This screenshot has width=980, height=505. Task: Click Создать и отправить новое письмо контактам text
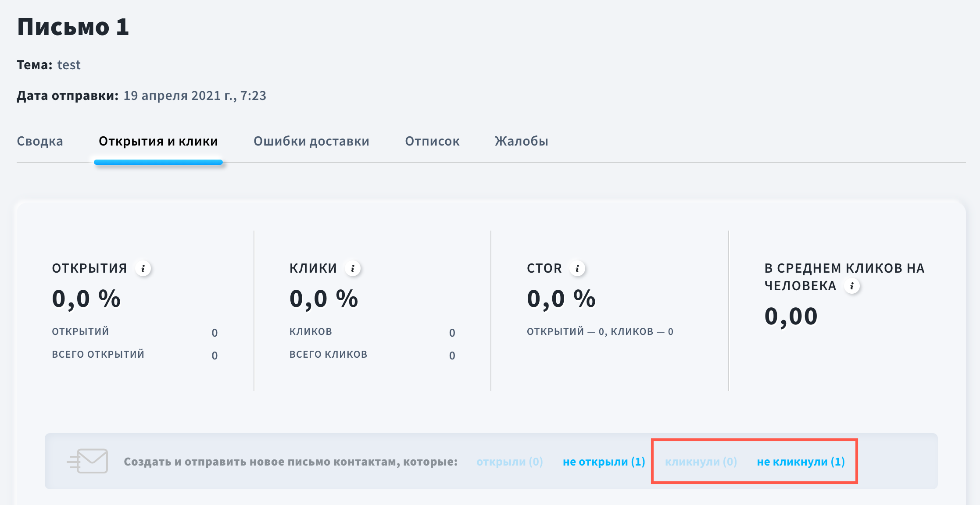[x=290, y=462]
